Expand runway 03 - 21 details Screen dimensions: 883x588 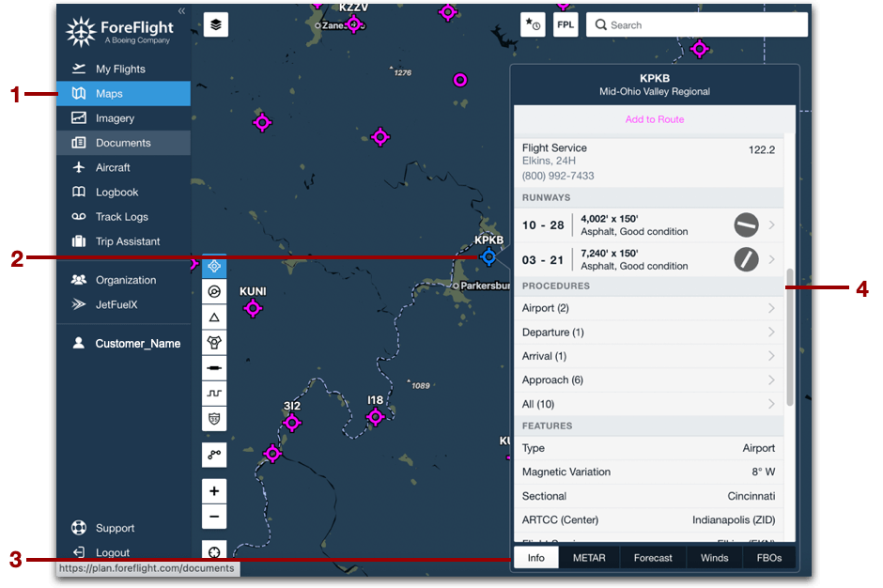click(x=649, y=259)
